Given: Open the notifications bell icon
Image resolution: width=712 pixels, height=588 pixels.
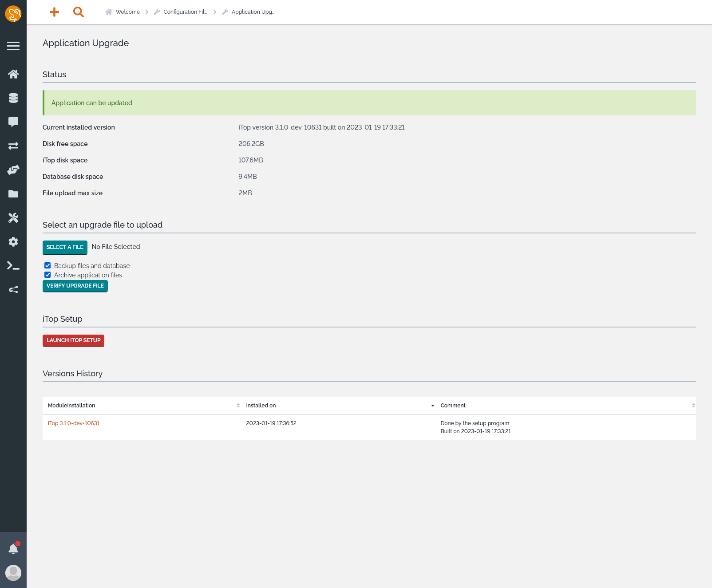Looking at the screenshot, I should click(x=13, y=549).
